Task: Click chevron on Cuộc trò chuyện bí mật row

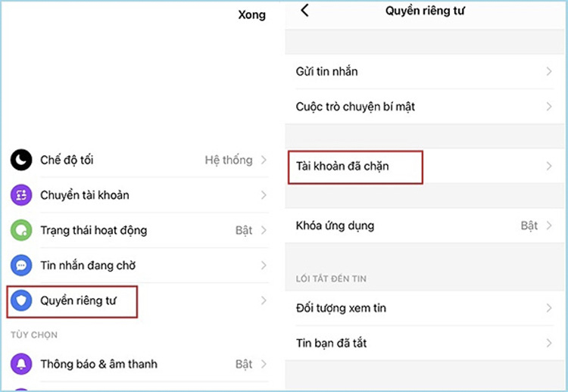Action: click(x=549, y=107)
